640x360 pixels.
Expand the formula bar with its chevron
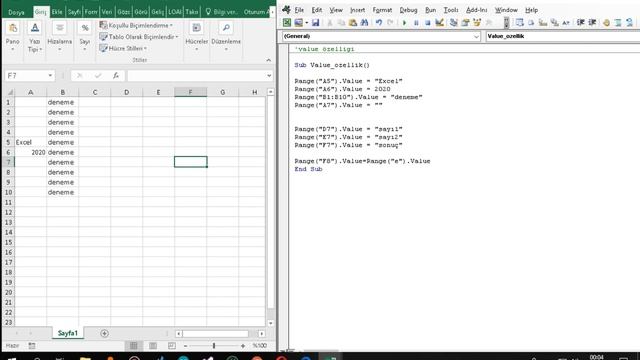click(x=269, y=76)
